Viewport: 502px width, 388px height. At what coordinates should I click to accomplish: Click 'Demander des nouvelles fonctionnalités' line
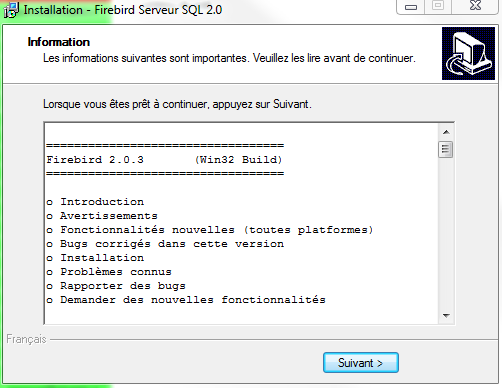[186, 300]
